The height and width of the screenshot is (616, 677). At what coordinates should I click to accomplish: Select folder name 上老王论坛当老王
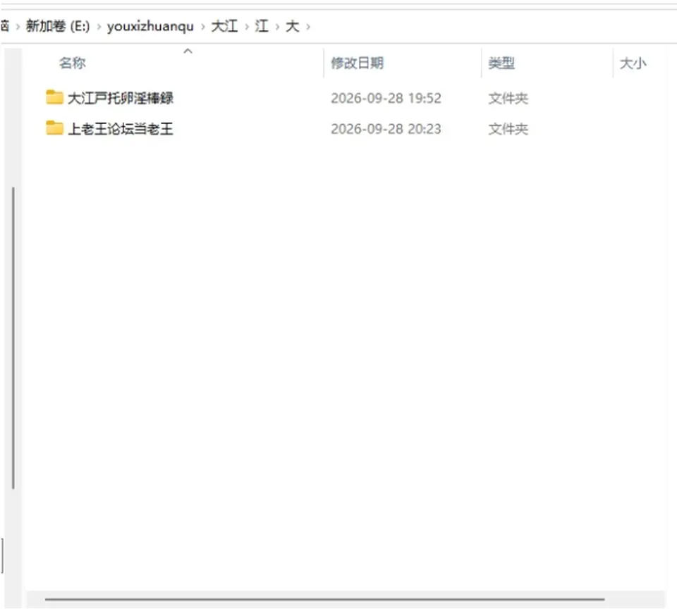(x=121, y=128)
